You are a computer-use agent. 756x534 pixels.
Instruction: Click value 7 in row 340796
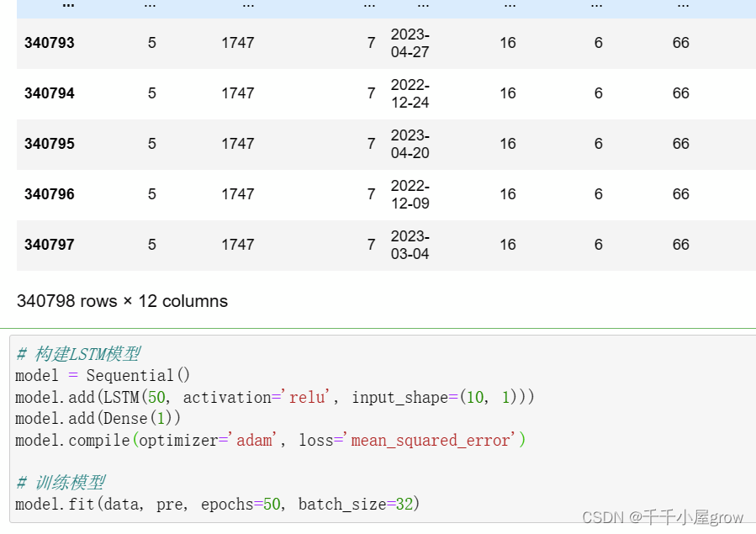pos(371,194)
